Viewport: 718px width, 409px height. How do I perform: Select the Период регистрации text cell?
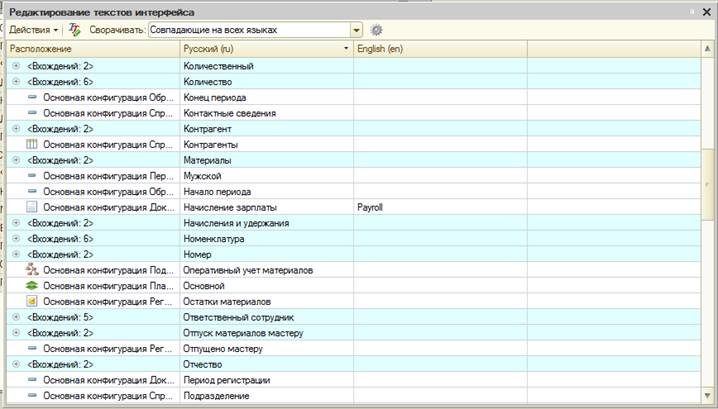[267, 380]
